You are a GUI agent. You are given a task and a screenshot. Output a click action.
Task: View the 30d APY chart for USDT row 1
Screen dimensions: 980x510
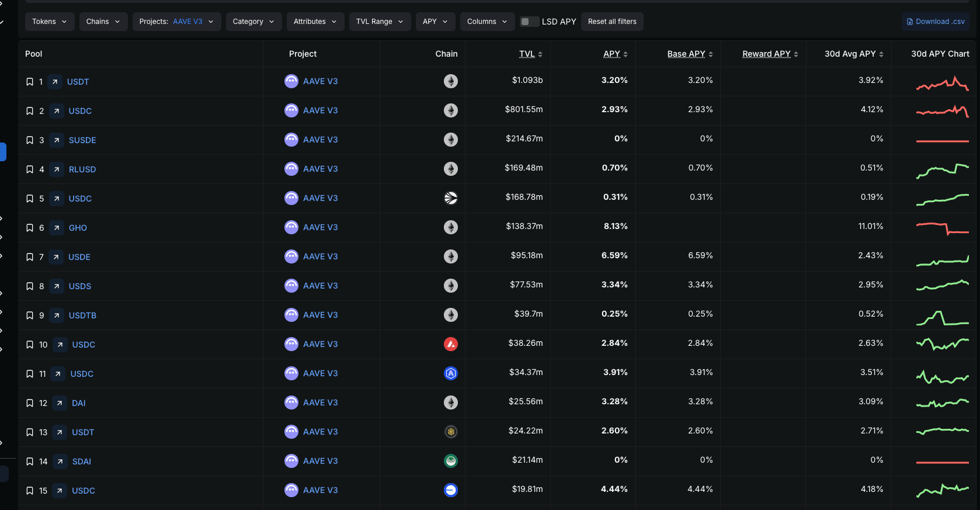(943, 84)
